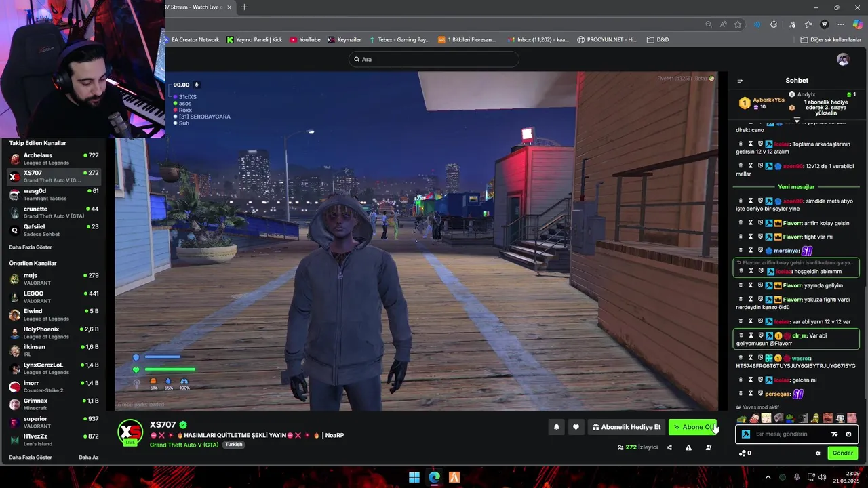Click username persegas in chat
Viewport: 868px width, 488px height.
coord(777,394)
